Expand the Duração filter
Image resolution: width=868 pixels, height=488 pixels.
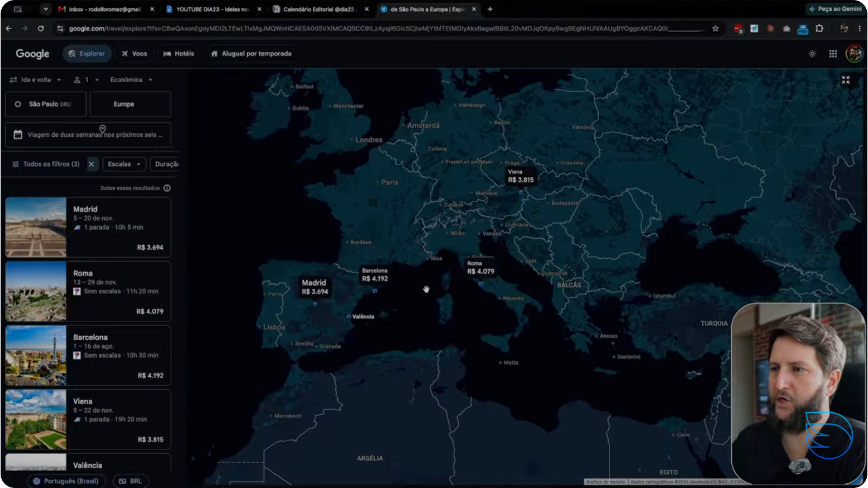click(x=165, y=164)
